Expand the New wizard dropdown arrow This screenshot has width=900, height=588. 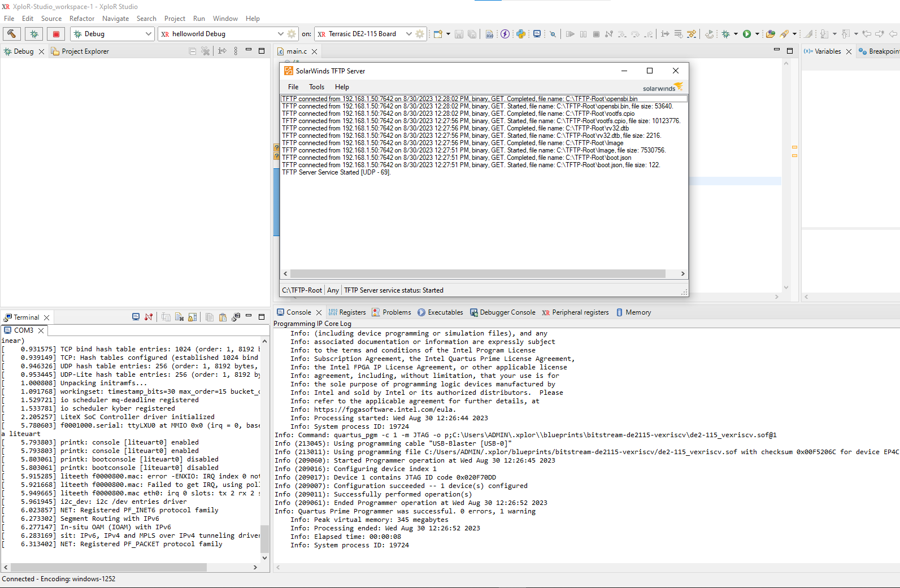pos(449,34)
